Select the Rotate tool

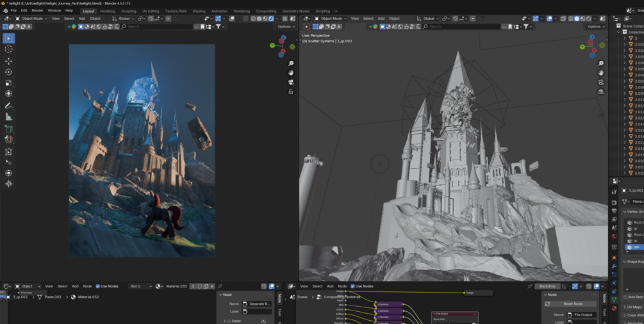pos(8,72)
